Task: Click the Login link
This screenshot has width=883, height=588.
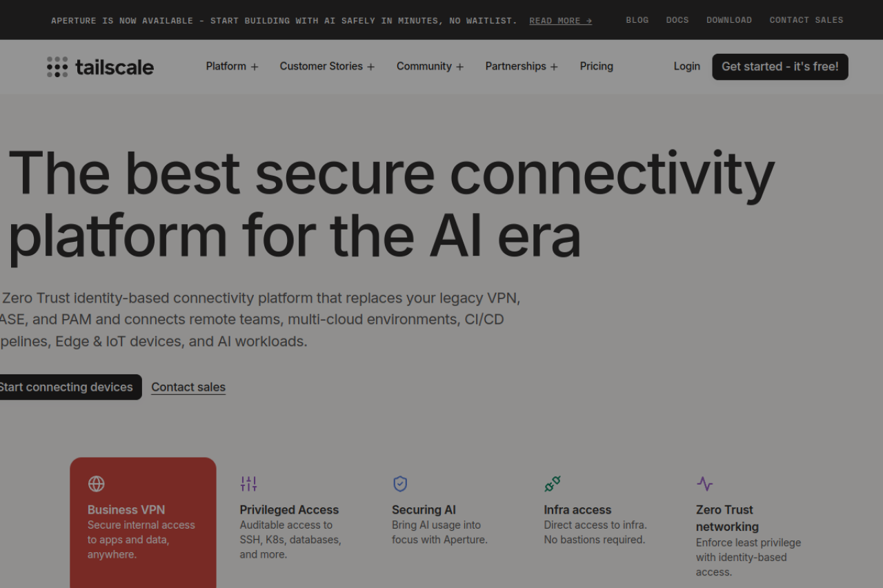Action: coord(686,66)
